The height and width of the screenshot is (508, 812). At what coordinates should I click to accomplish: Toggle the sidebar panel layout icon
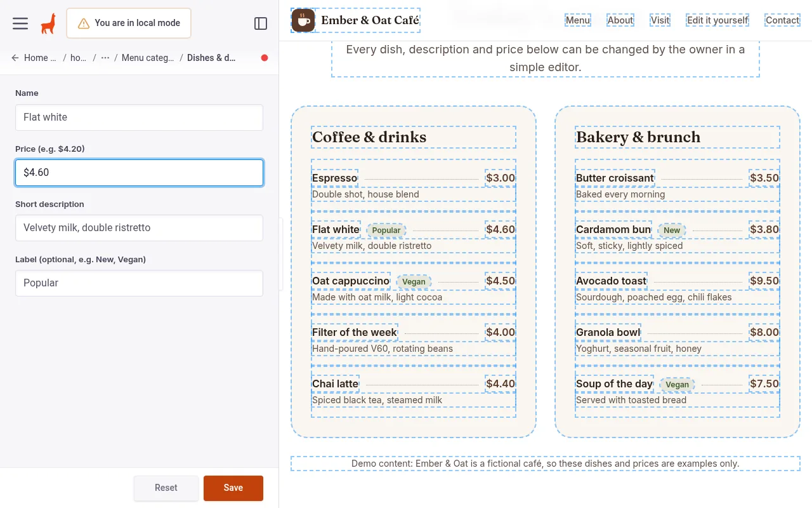261,23
